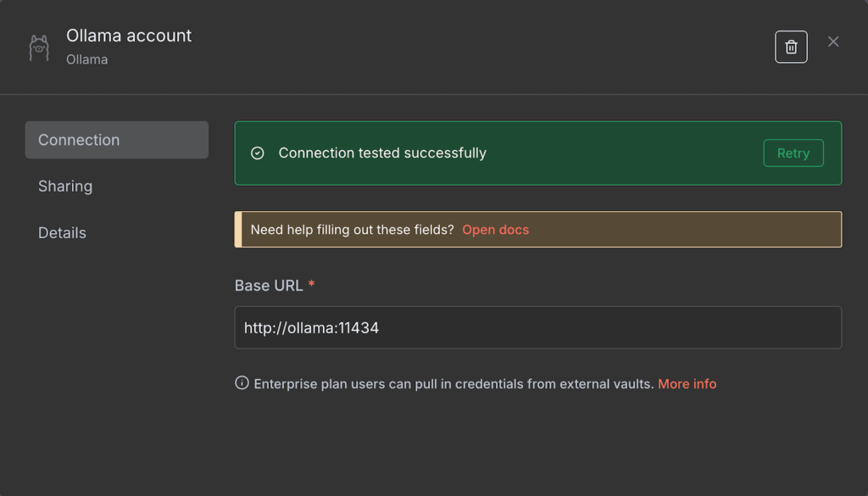Click the yellow stripe on the help notice
This screenshot has width=868, height=496.
[238, 230]
